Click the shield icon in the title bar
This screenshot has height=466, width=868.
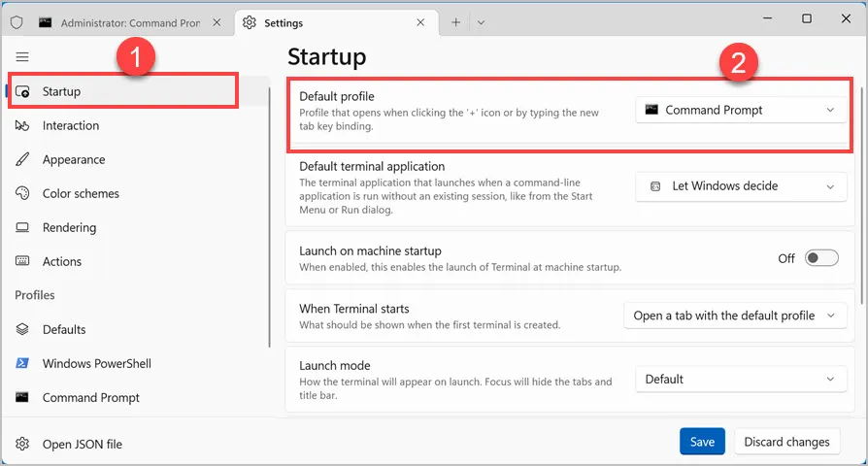[x=17, y=22]
